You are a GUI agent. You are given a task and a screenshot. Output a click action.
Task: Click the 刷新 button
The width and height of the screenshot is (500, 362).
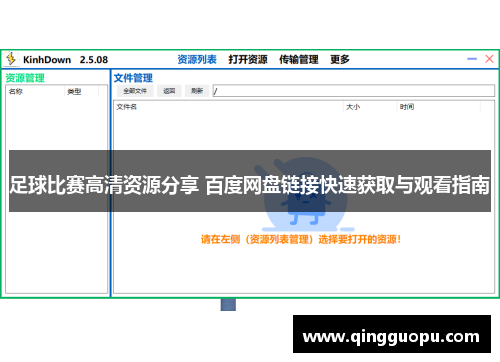pyautogui.click(x=197, y=91)
